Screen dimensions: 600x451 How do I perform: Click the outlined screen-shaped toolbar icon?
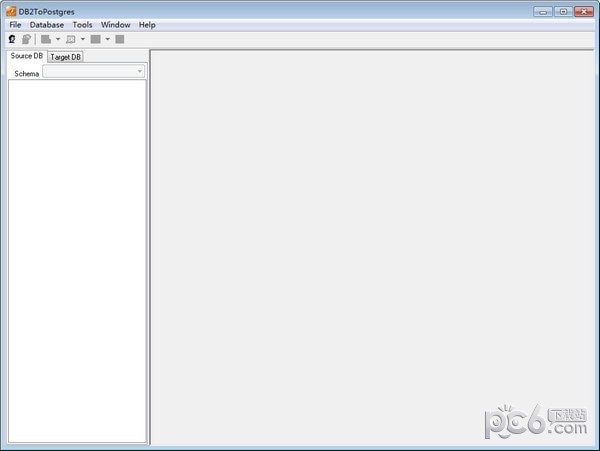coord(71,39)
